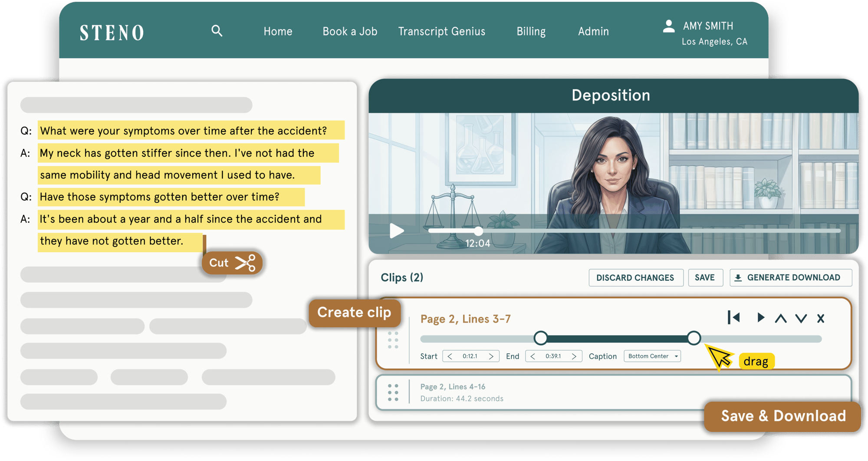The image size is (868, 461).
Task: Skip to clip start icon
Action: point(734,318)
